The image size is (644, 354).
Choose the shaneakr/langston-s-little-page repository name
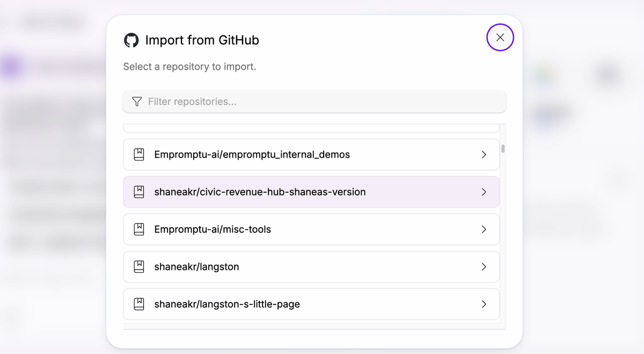coord(227,304)
